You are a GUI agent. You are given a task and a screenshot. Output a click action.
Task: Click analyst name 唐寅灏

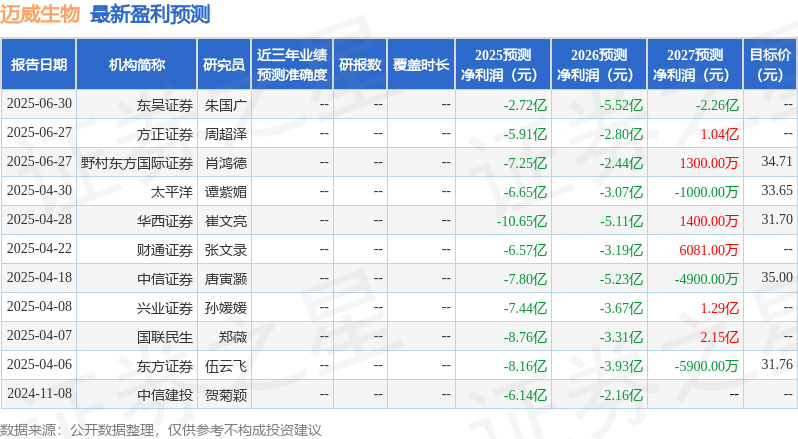225,279
